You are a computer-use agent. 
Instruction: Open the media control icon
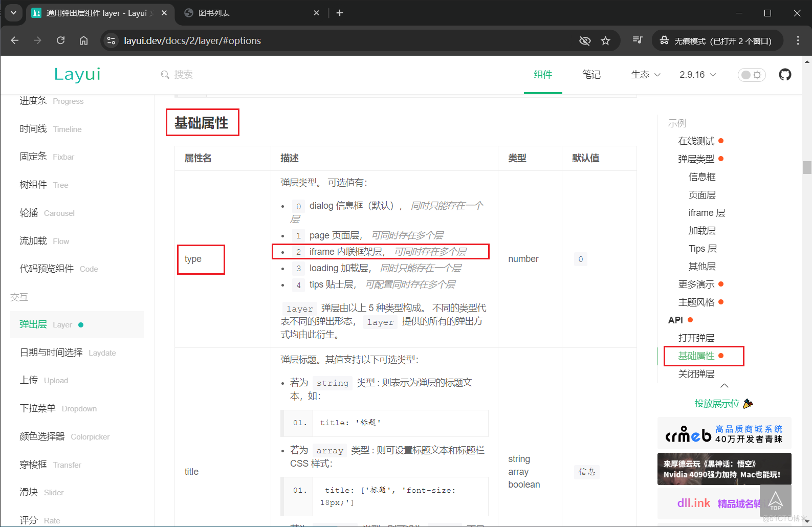pyautogui.click(x=638, y=40)
